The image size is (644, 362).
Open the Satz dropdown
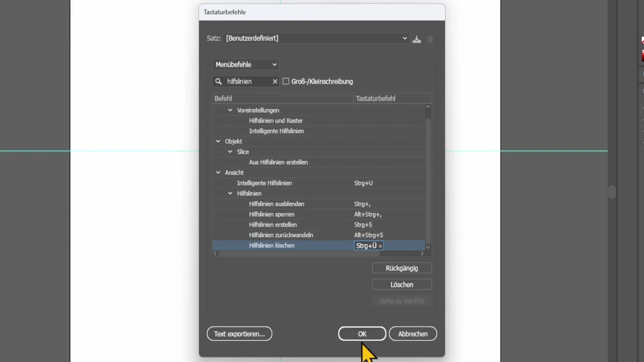pos(316,38)
